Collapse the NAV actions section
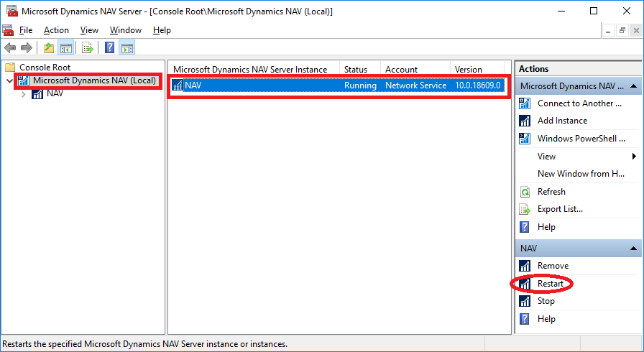 633,249
